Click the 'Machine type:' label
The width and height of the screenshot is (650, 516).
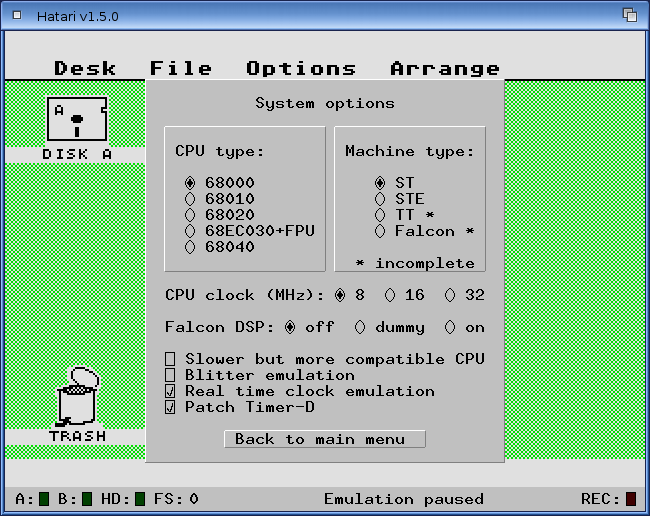pos(410,151)
